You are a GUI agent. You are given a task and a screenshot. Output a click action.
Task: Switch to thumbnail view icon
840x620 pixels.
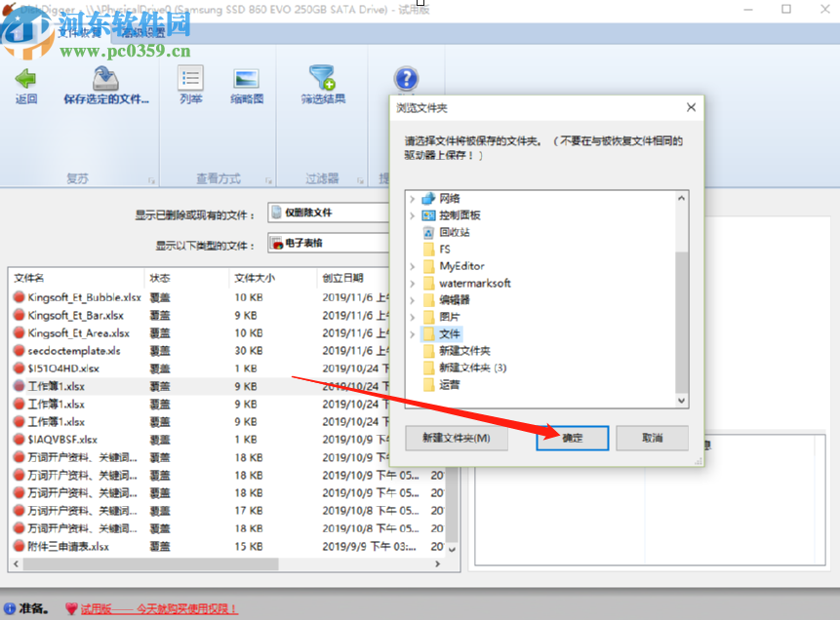[x=247, y=78]
